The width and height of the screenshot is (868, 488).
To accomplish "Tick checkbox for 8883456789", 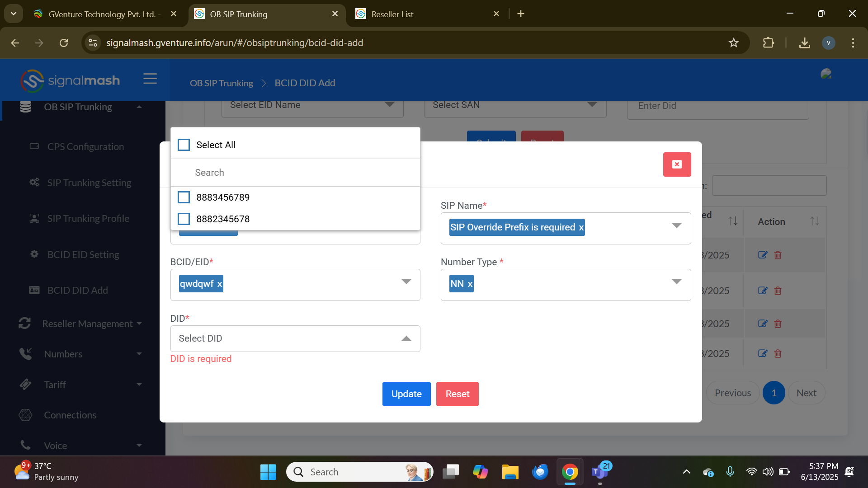I will pos(184,197).
